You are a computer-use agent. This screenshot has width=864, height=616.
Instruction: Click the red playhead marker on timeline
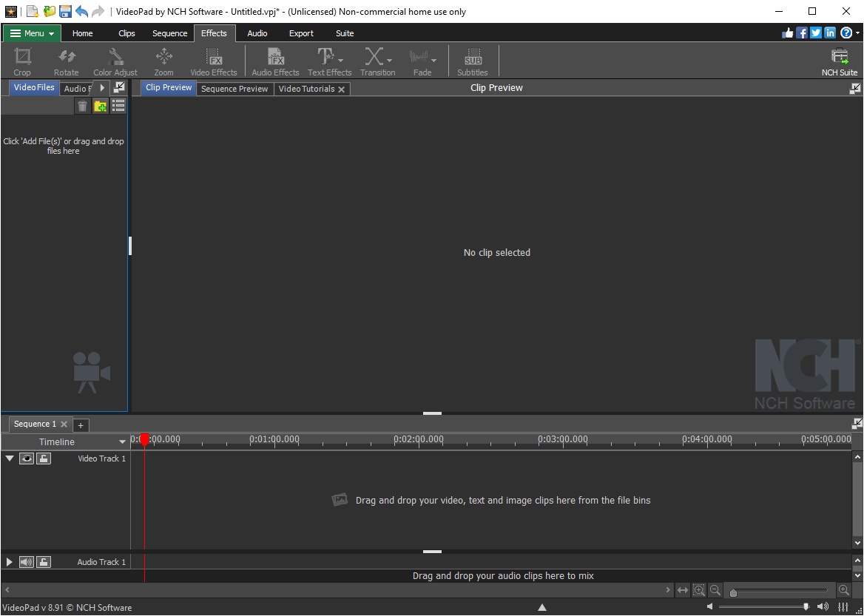coord(144,439)
